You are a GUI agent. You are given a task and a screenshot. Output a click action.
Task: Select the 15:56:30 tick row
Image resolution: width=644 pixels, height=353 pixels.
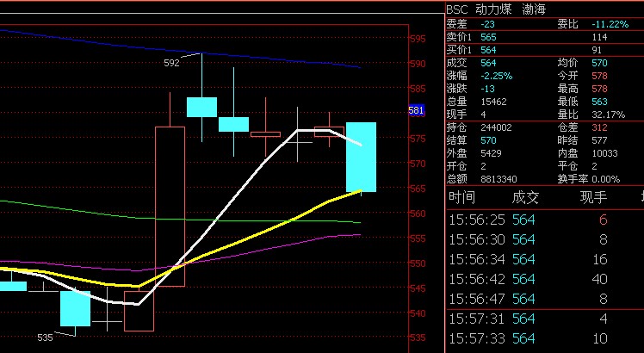tap(545, 239)
